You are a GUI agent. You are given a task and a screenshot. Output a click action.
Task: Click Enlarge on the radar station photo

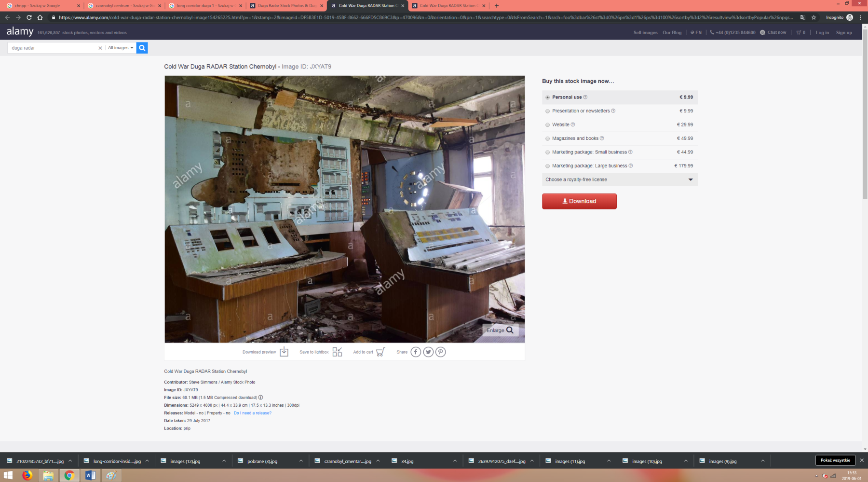(500, 330)
